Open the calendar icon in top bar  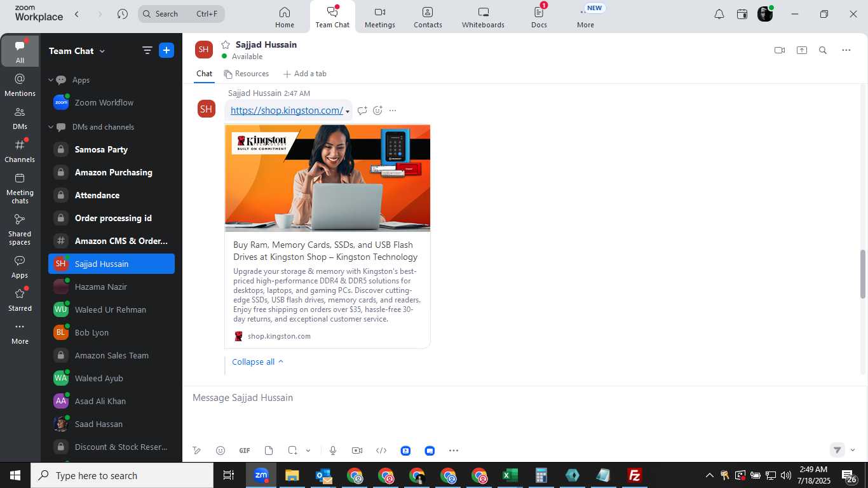742,14
